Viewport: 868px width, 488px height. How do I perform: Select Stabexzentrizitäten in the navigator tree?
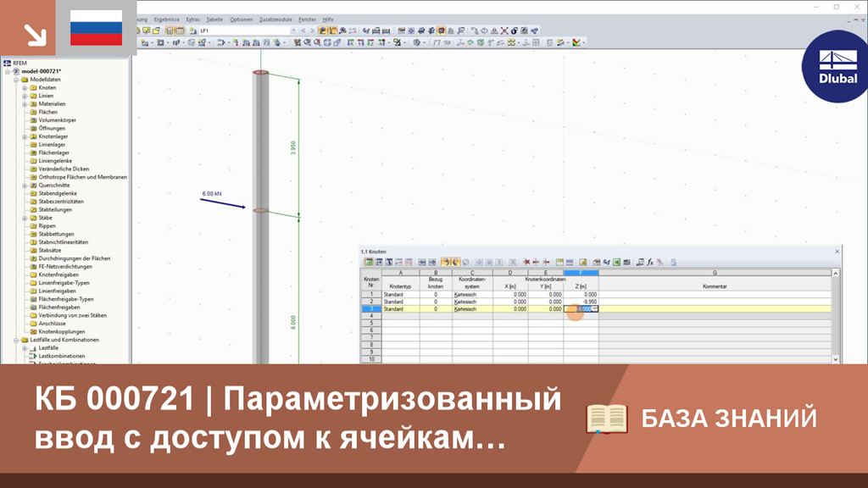[61, 202]
